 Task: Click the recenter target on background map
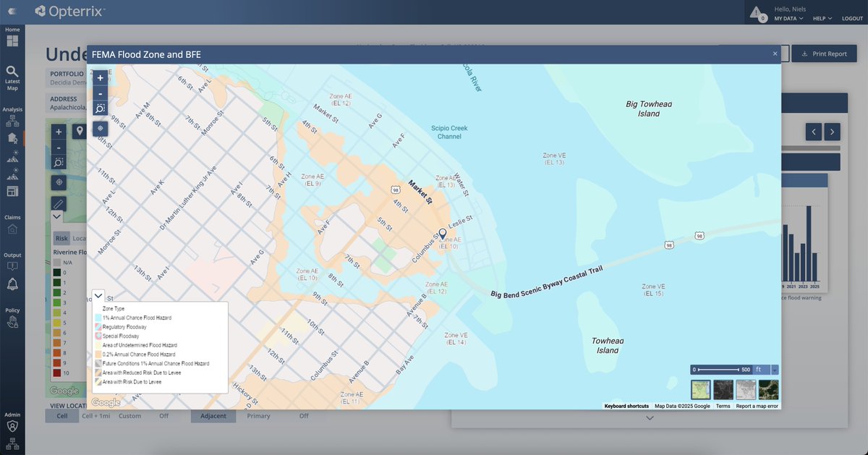coord(59,182)
